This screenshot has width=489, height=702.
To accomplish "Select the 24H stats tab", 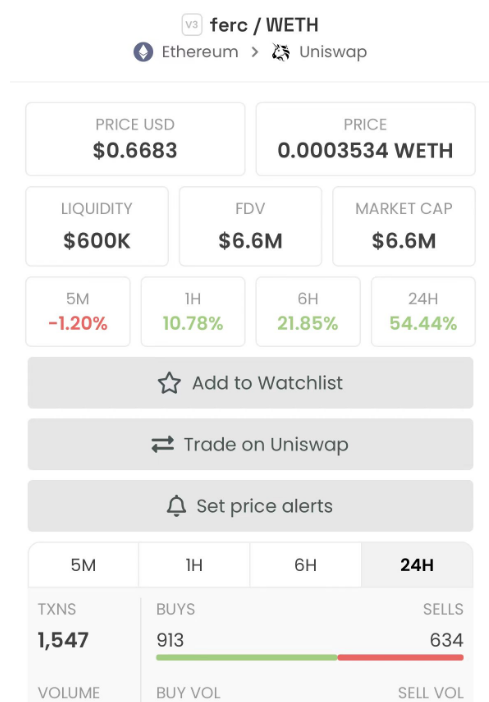I will (417, 565).
